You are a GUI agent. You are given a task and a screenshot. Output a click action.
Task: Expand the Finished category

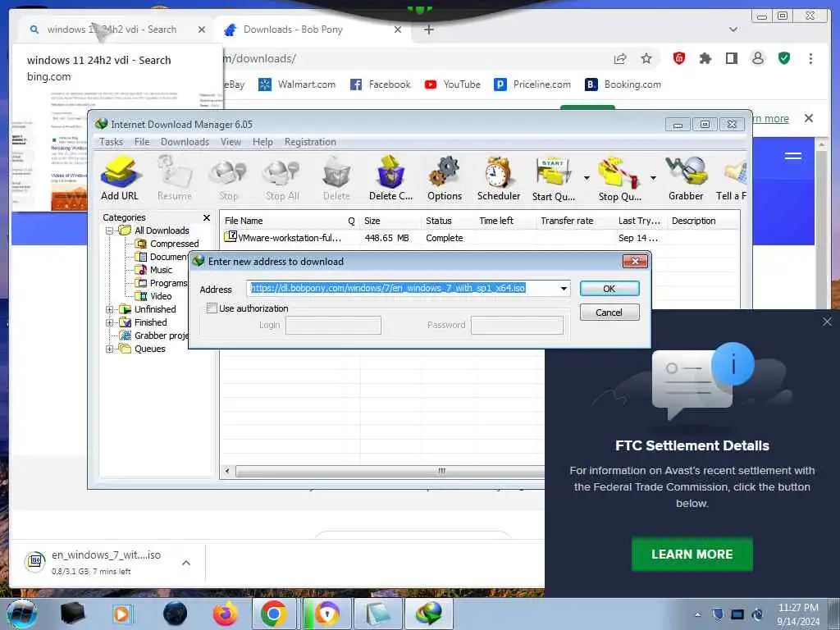pos(109,322)
